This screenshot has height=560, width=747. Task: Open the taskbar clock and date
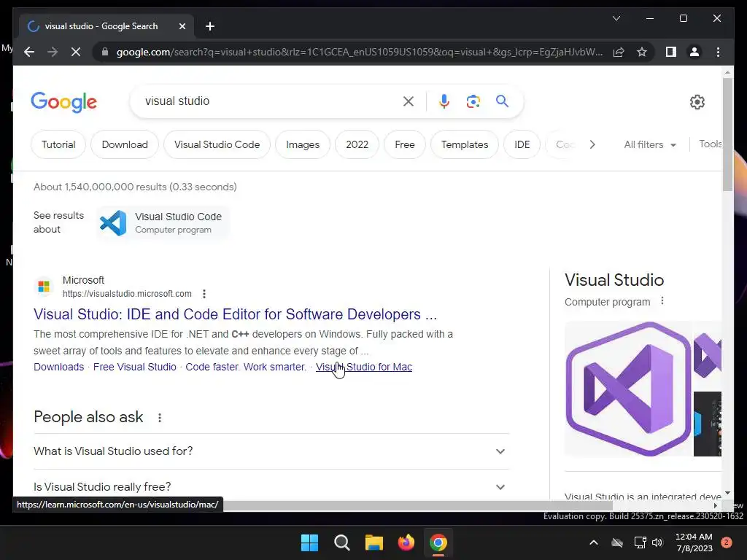(694, 542)
